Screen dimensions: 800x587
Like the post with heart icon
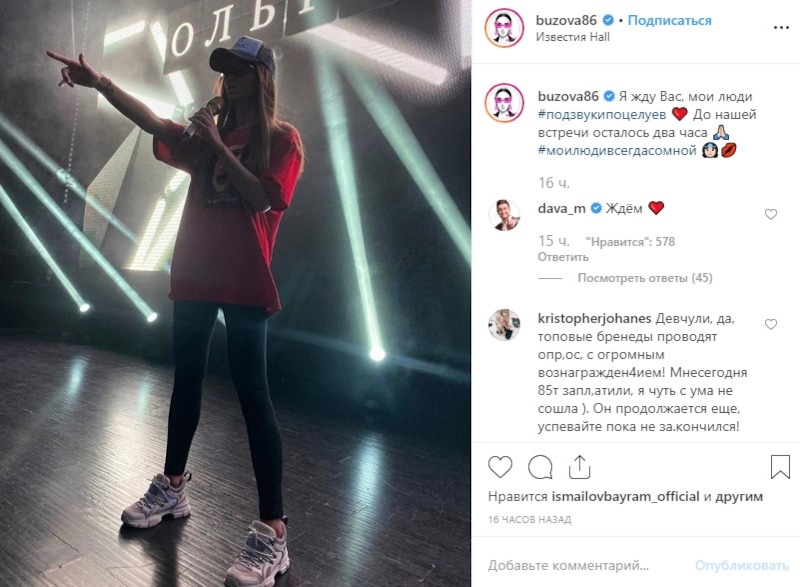[500, 467]
